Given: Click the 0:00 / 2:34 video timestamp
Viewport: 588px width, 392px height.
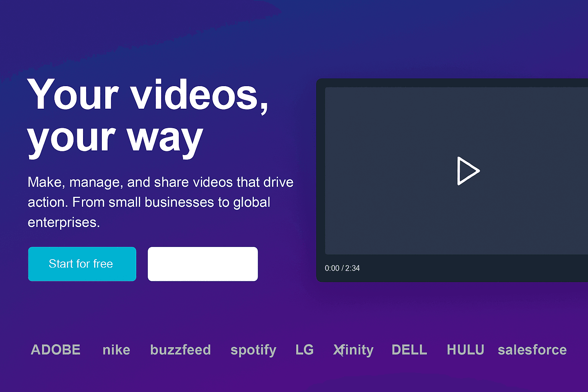Looking at the screenshot, I should pos(342,268).
